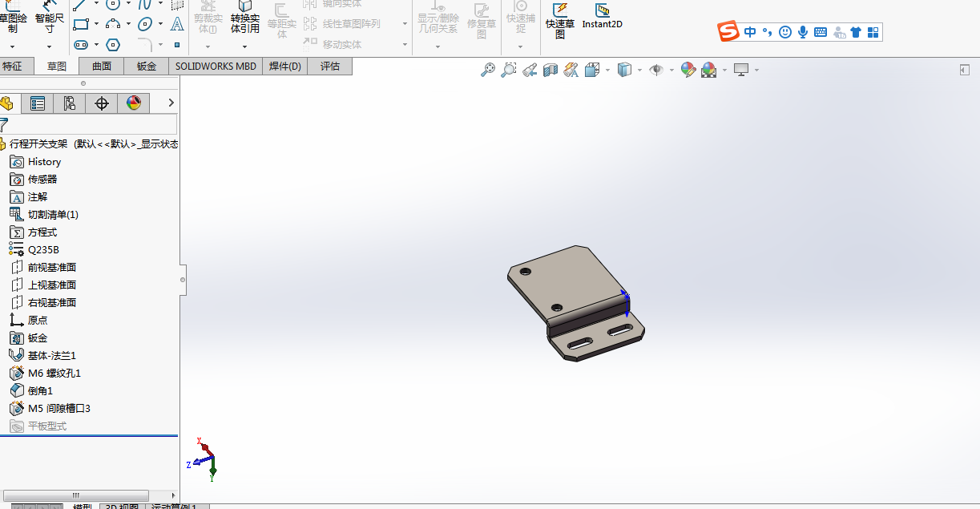The width and height of the screenshot is (980, 509).
Task: Open the ConfigurationManager tab
Action: [69, 103]
